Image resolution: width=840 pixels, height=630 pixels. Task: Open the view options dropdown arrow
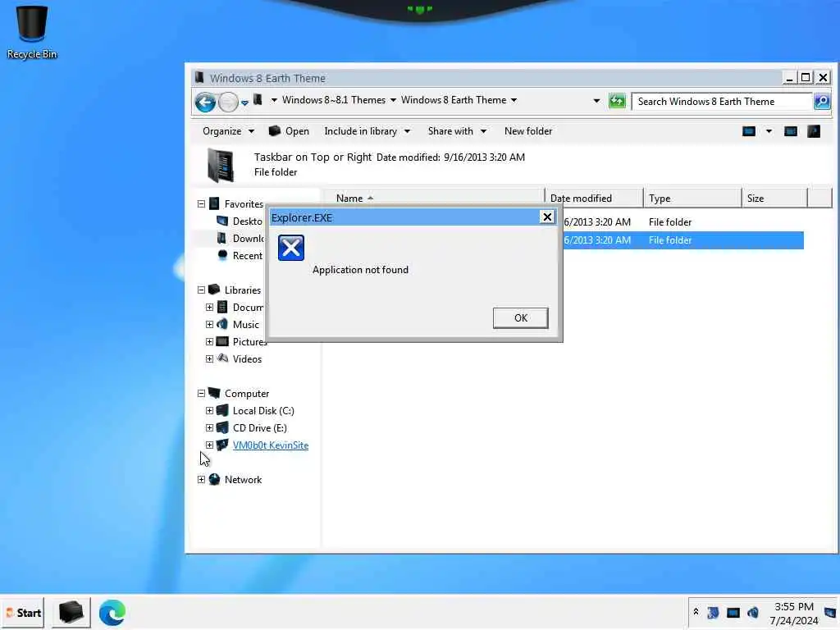click(769, 131)
